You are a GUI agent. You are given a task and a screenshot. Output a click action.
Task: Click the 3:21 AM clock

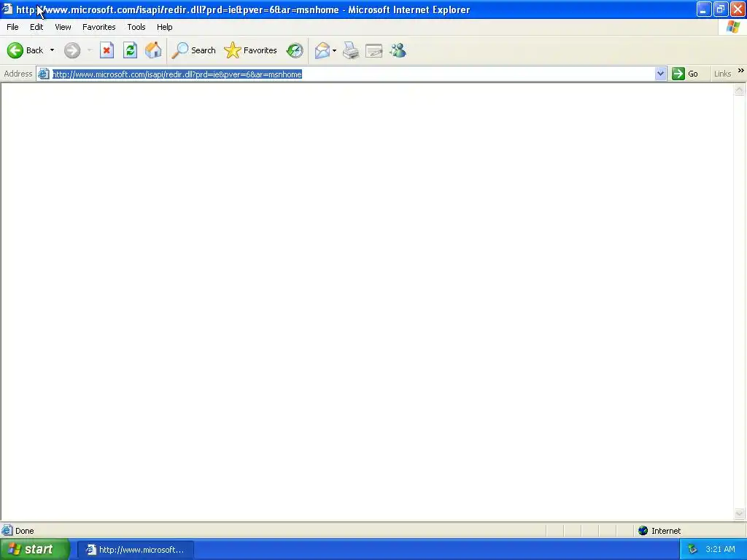coord(720,549)
